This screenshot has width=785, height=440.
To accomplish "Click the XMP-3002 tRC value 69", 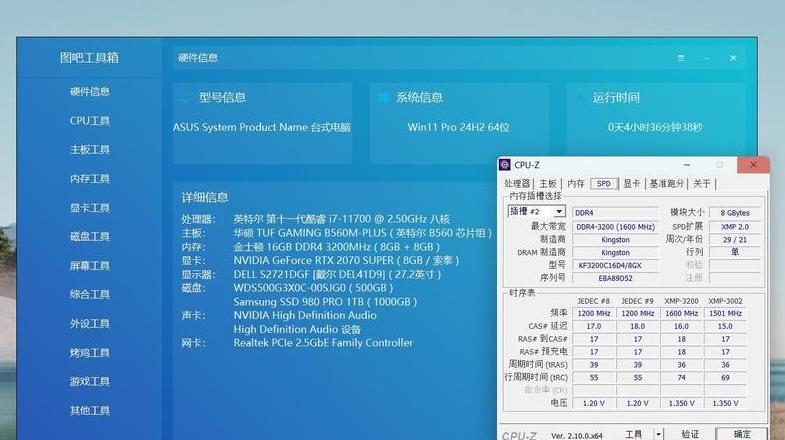I will tap(725, 377).
